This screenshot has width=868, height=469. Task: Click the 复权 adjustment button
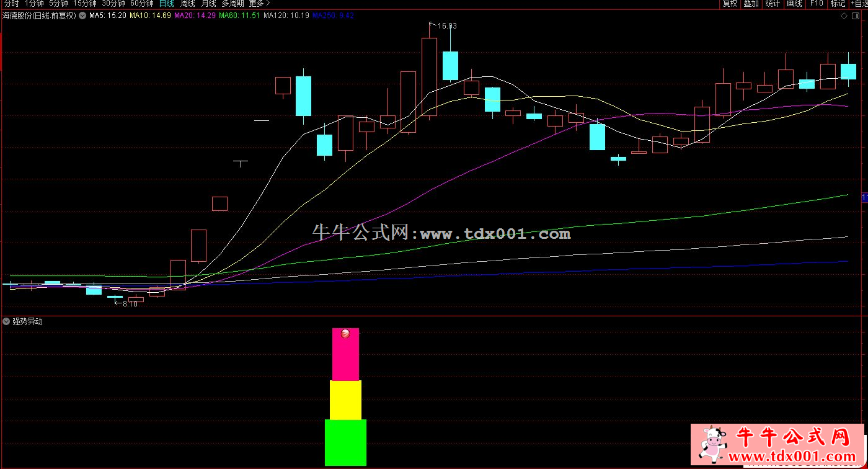(x=730, y=4)
